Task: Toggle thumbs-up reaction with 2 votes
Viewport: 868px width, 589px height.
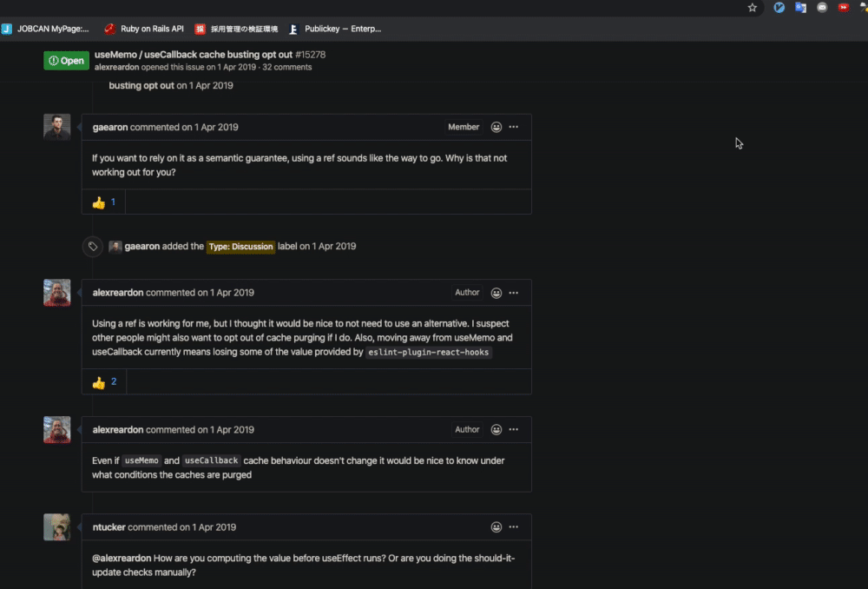Action: [x=104, y=381]
